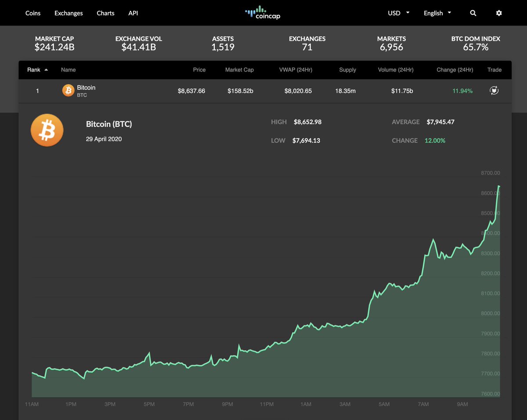
Task: Open the USD currency dropdown
Action: (398, 13)
